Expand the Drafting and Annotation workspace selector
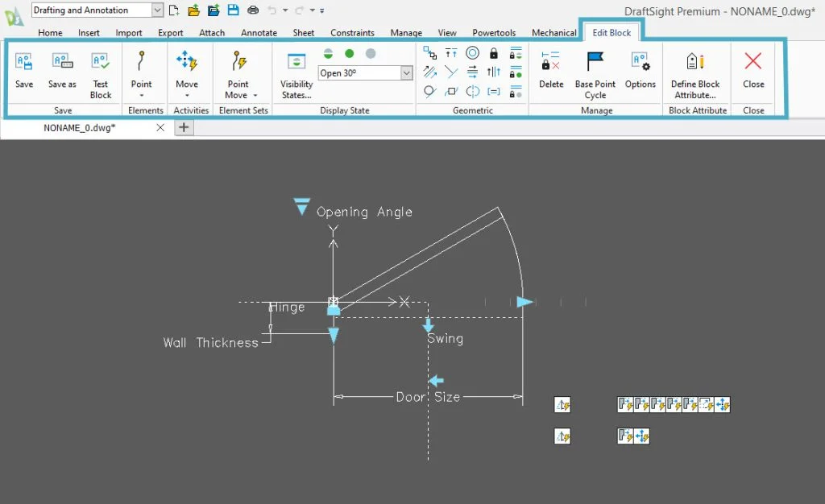 coord(155,10)
